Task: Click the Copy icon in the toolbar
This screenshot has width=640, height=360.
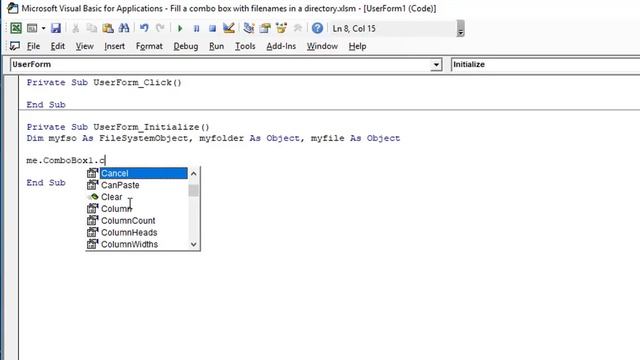Action: tap(92, 28)
